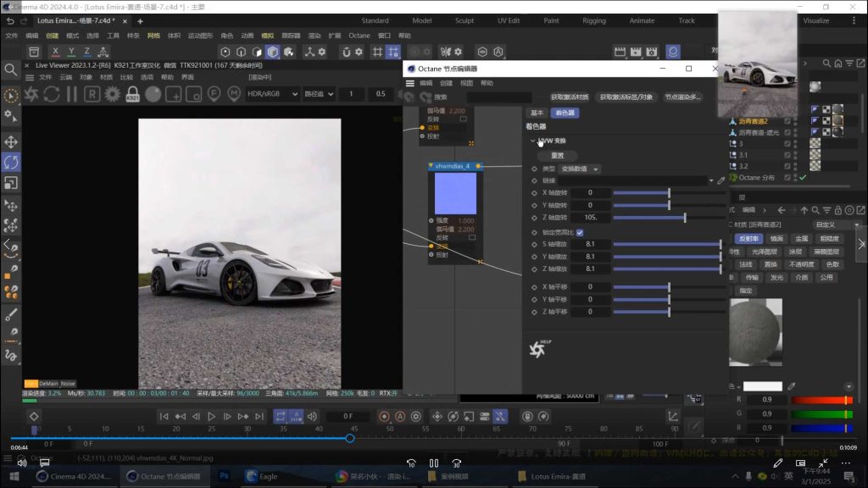
Task: Open the HDR/sRGB color space dropdown
Action: (271, 94)
